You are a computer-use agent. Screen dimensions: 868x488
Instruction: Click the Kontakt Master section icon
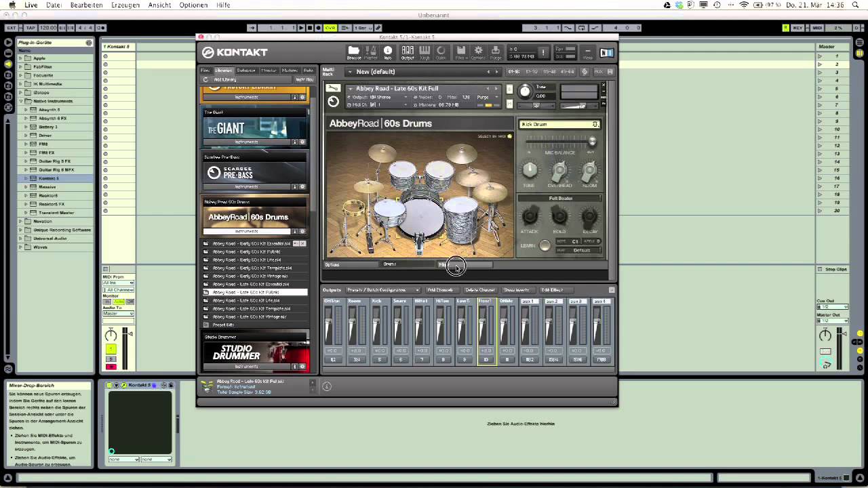click(x=370, y=52)
